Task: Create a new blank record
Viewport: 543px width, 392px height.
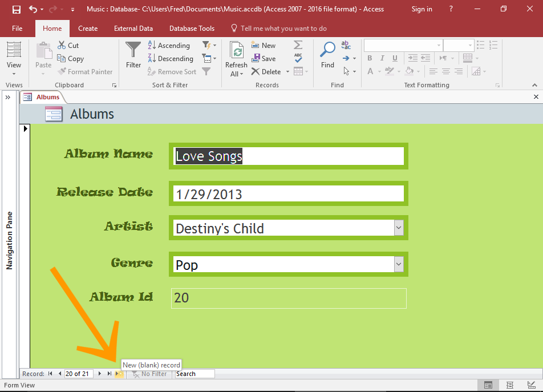Action: [118, 374]
